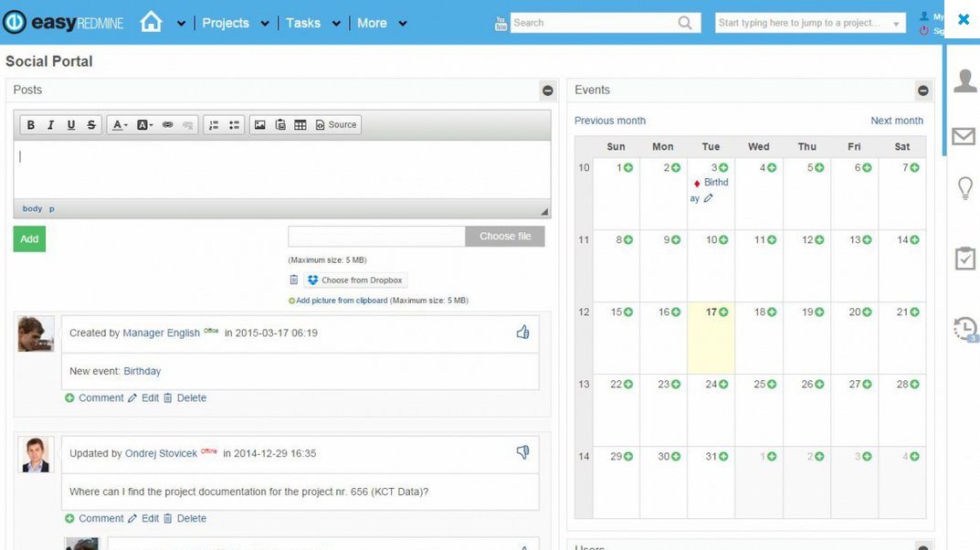Click the YouTube icon beside search
This screenshot has width=980, height=550.
[501, 24]
